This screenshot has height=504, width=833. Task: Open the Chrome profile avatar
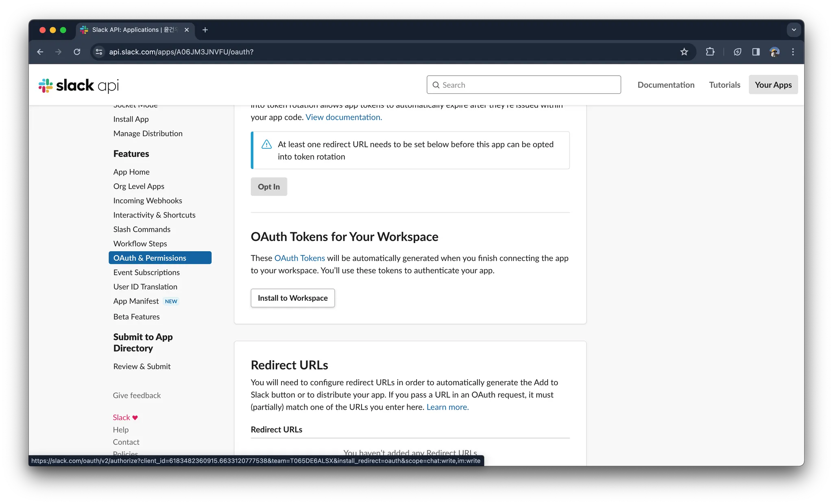pyautogui.click(x=774, y=52)
